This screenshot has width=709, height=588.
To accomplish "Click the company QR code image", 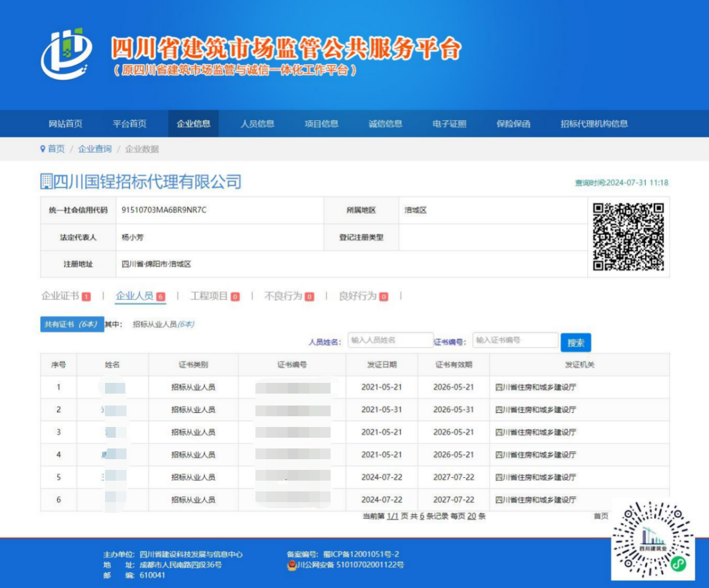I will coord(628,237).
